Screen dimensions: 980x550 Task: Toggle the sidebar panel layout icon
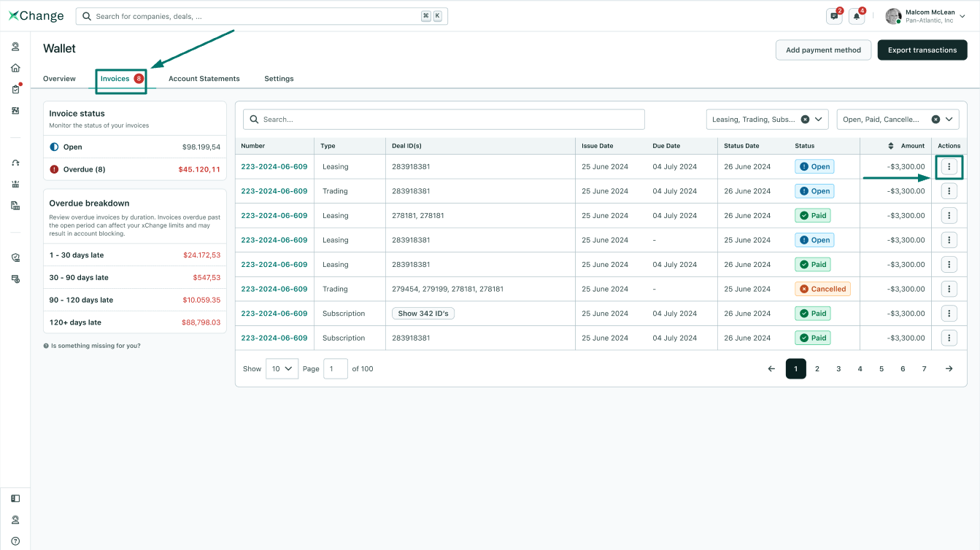pos(15,499)
